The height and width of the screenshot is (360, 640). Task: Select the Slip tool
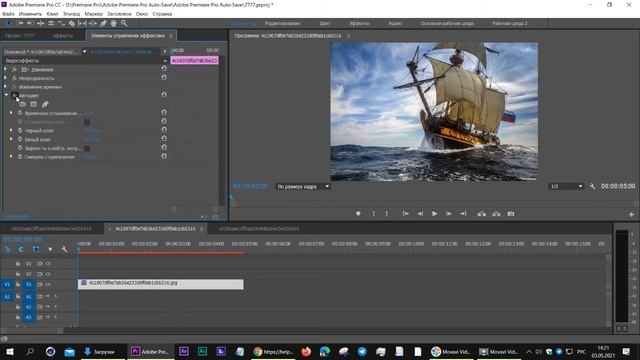pos(82,24)
